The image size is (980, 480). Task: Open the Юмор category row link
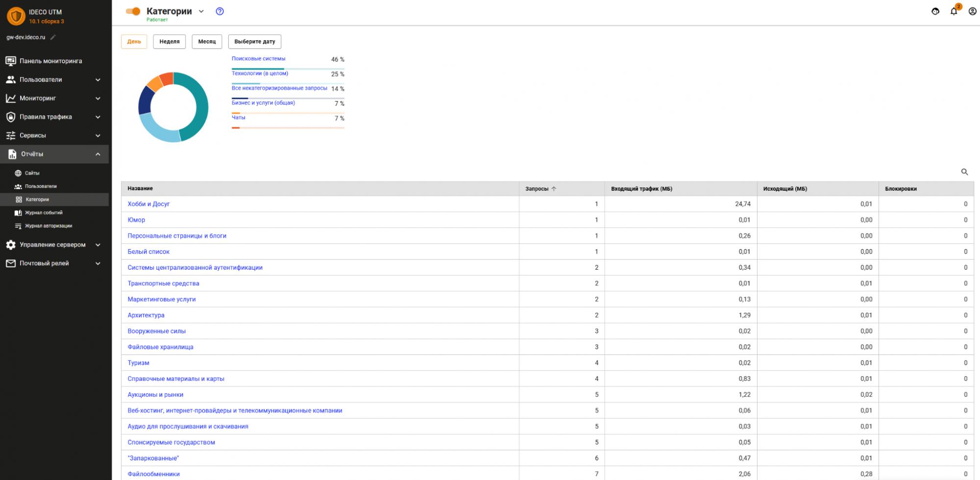tap(136, 220)
